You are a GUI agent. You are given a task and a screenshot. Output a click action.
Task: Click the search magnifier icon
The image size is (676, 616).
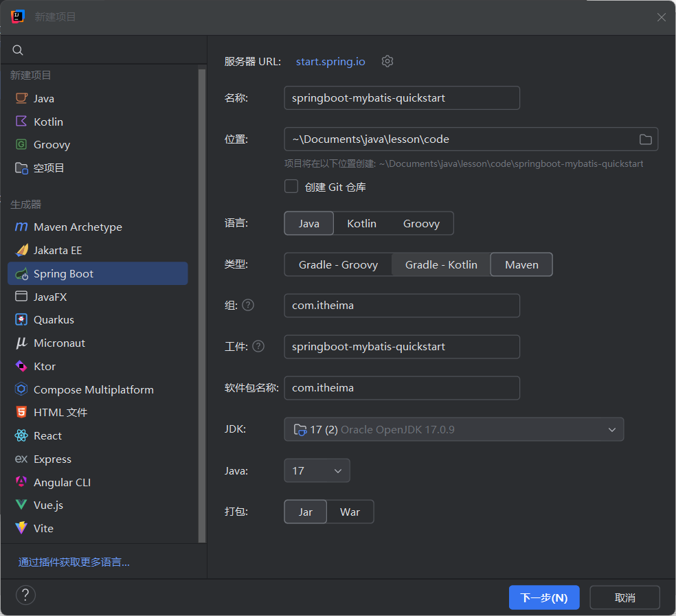[18, 50]
